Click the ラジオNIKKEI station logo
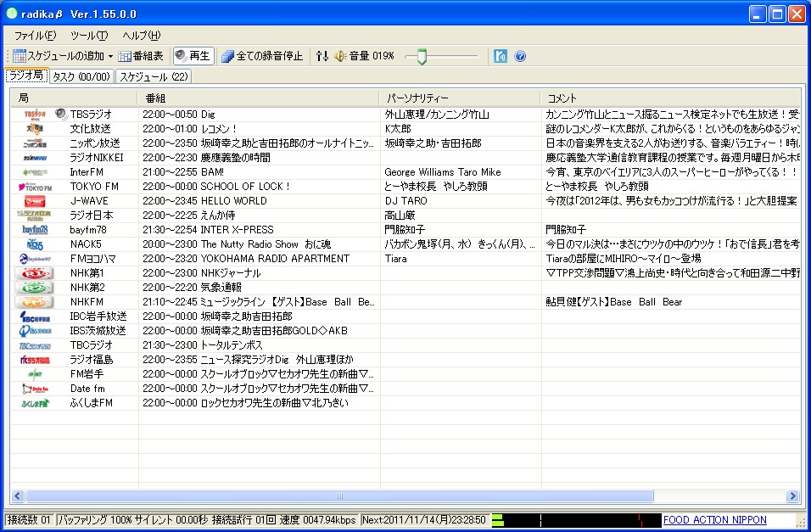Viewport: 811px width, 532px height. pyautogui.click(x=35, y=157)
